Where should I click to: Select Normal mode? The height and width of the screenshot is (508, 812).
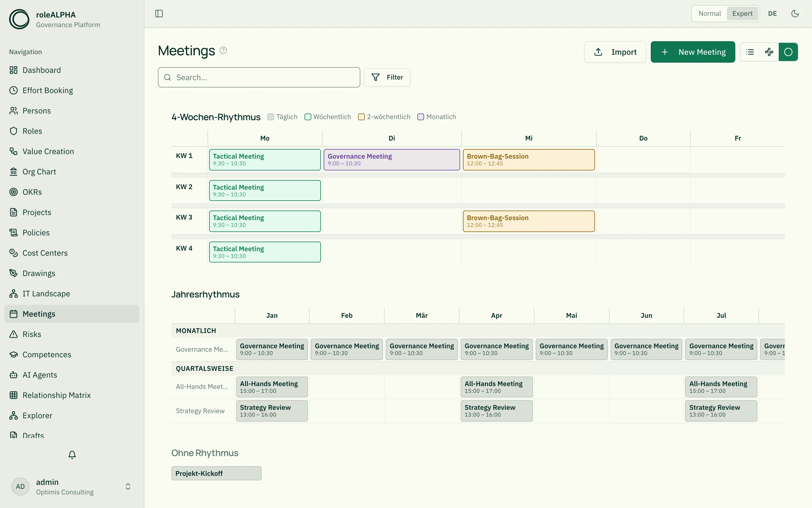coord(709,14)
